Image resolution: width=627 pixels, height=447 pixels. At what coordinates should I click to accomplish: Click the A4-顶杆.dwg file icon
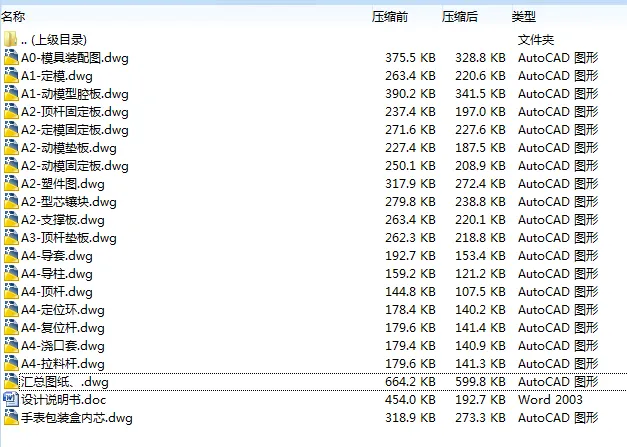coord(11,291)
